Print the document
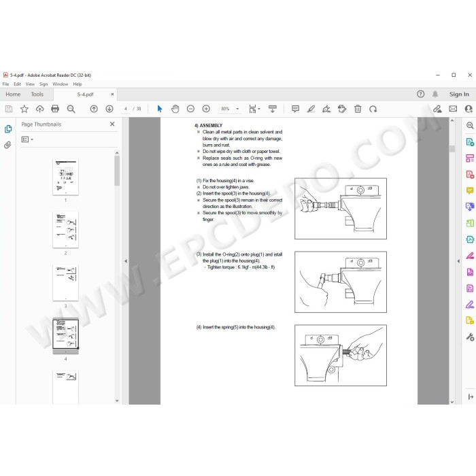Image resolution: width=476 pixels, height=476 pixels. (55, 109)
